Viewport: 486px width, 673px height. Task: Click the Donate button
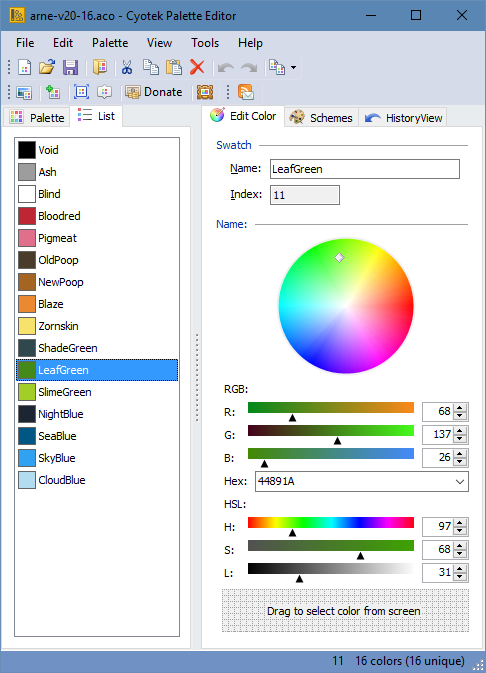coord(154,92)
